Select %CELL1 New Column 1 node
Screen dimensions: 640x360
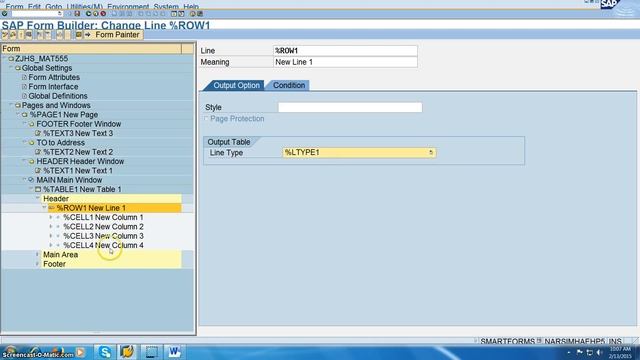pos(103,218)
